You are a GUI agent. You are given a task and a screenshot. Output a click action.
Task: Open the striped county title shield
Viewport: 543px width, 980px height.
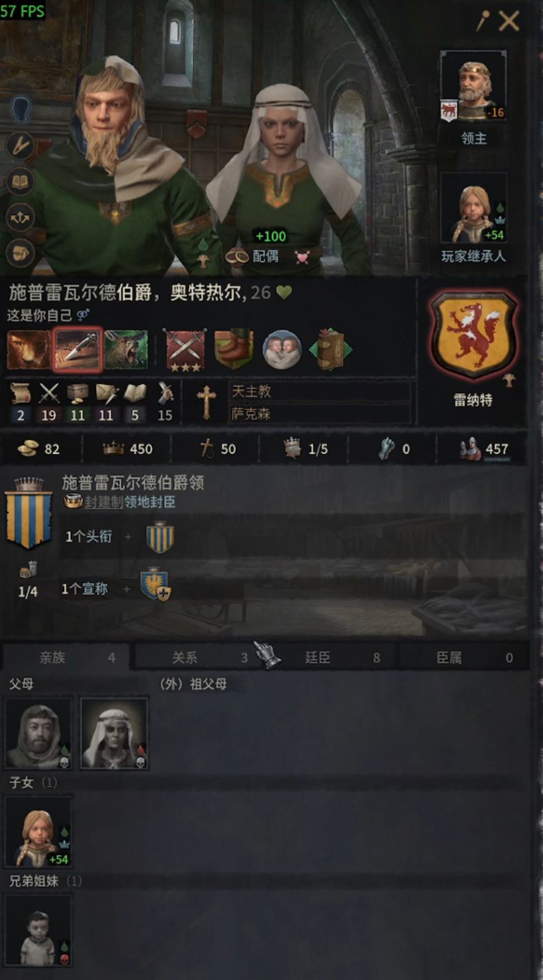pos(28,515)
